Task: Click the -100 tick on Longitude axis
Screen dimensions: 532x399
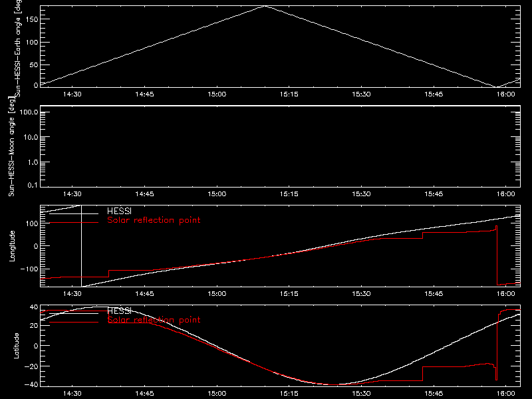Action: [x=29, y=269]
